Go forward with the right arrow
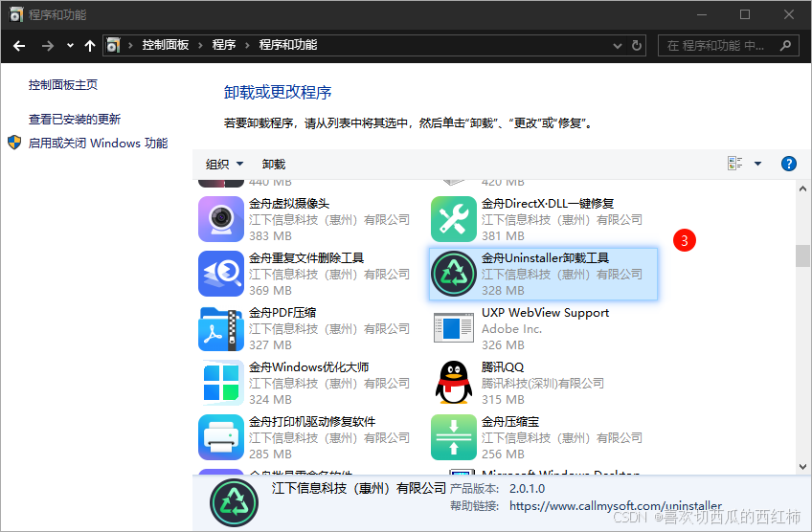812x532 pixels. pyautogui.click(x=48, y=46)
